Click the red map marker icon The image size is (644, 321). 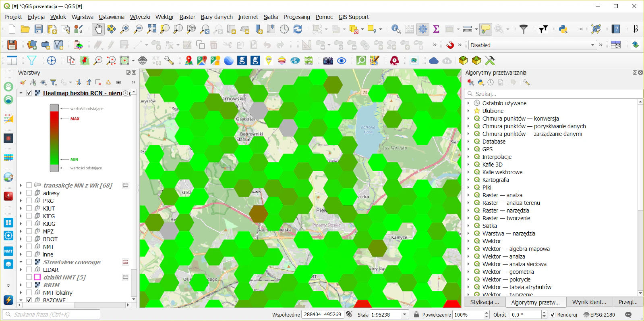pos(188,60)
